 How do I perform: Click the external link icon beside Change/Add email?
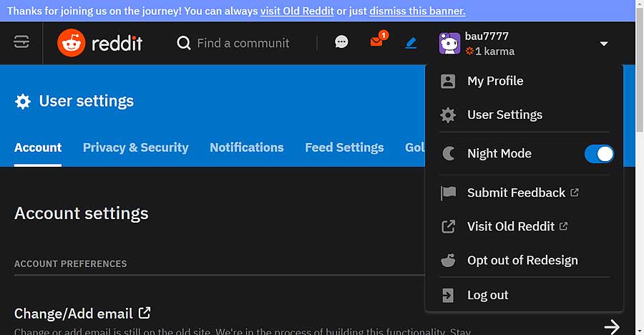point(145,313)
